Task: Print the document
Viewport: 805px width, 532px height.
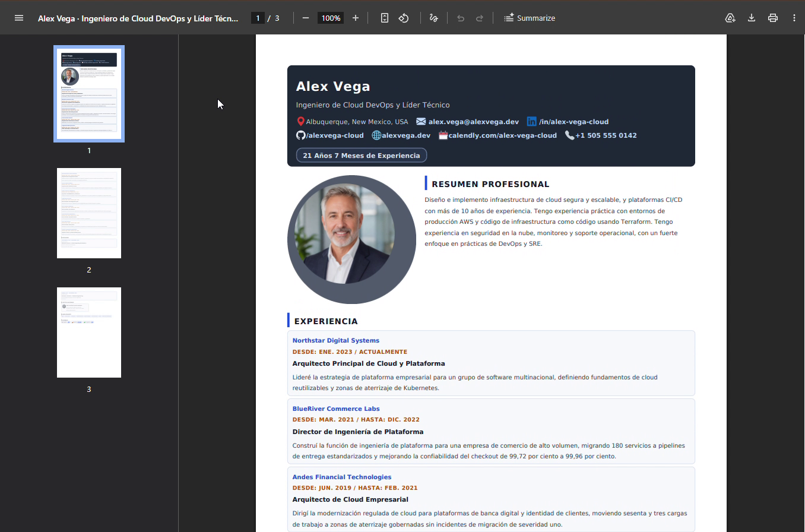Action: click(773, 18)
